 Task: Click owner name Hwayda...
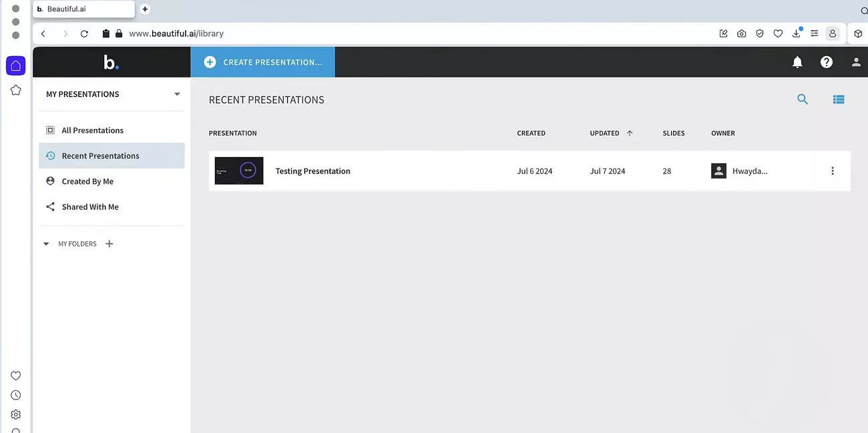(x=750, y=171)
